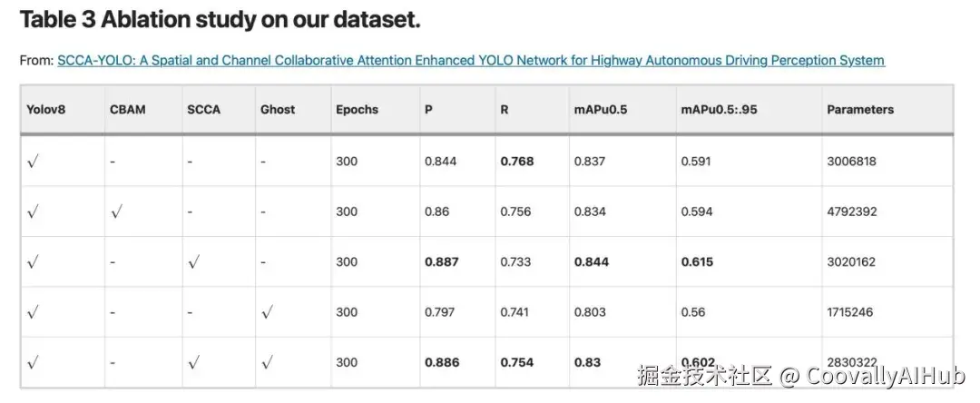Select the parameters cell 4792392

pyautogui.click(x=851, y=212)
